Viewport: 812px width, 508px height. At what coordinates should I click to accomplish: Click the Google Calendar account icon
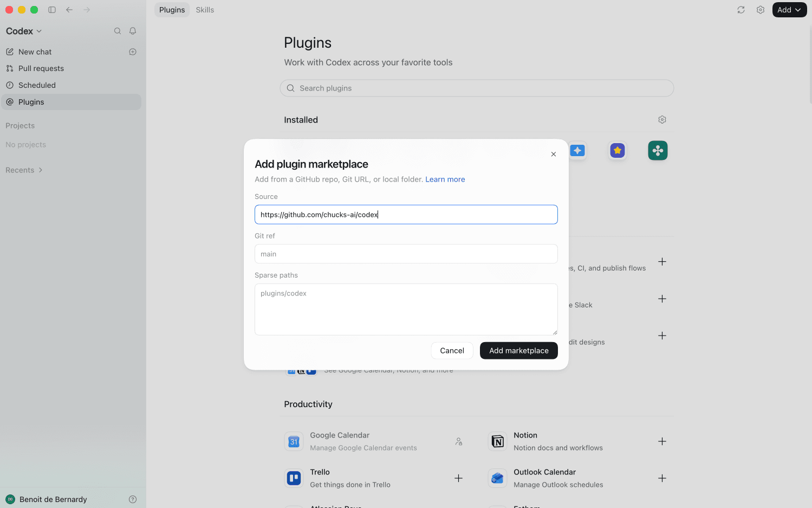459,442
